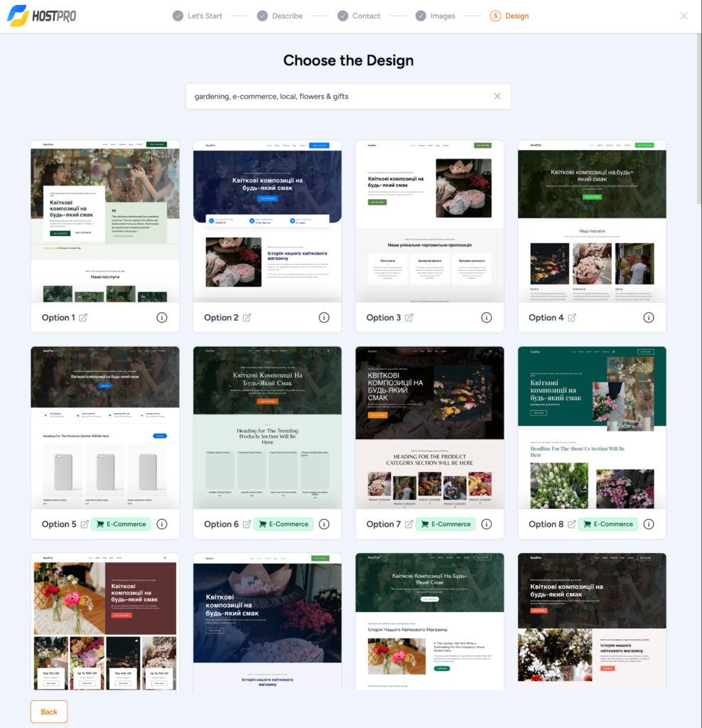Open Option 4 external preview icon
Screen dimensions: 702x728
pyautogui.click(x=572, y=318)
